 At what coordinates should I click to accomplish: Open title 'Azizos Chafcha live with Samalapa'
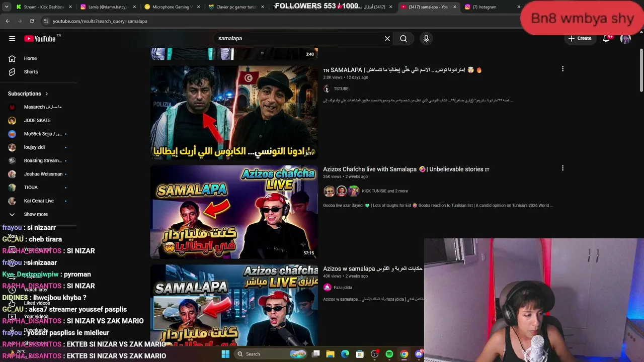[406, 169]
